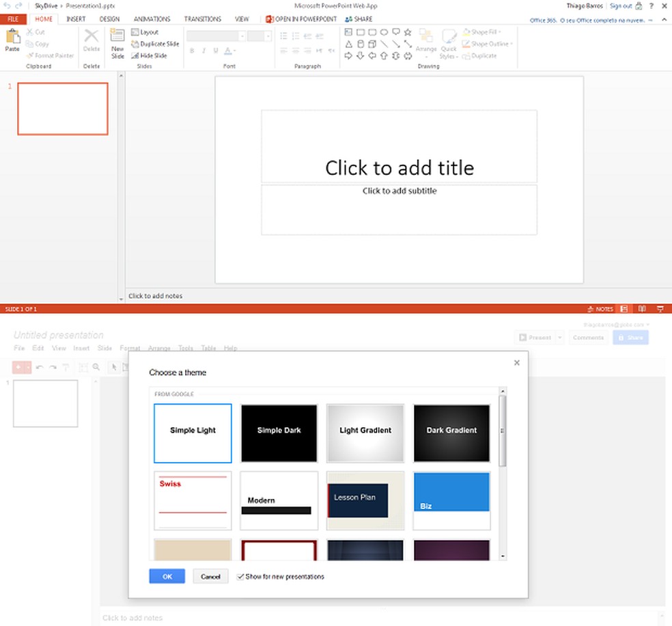Open the Format menu in Google Slides
The image size is (672, 626).
pos(130,348)
